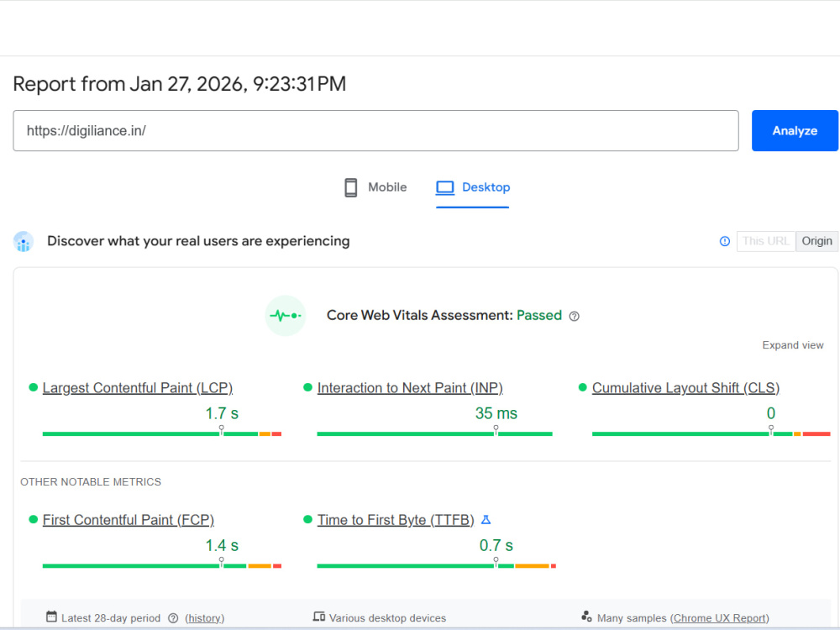The height and width of the screenshot is (630, 840).
Task: Open the Chrome UX Report link
Action: click(x=720, y=618)
